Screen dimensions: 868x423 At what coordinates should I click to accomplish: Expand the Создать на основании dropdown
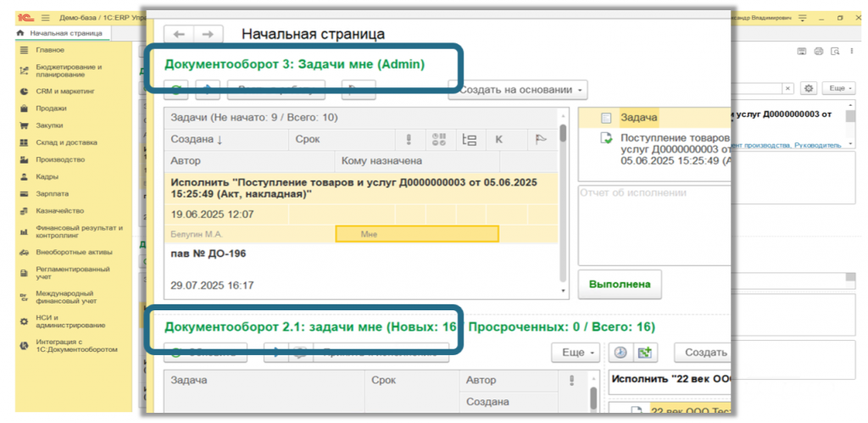(x=518, y=90)
